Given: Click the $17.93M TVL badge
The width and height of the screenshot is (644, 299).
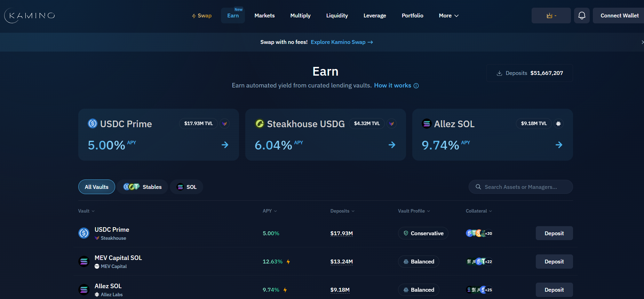Looking at the screenshot, I should (x=198, y=123).
